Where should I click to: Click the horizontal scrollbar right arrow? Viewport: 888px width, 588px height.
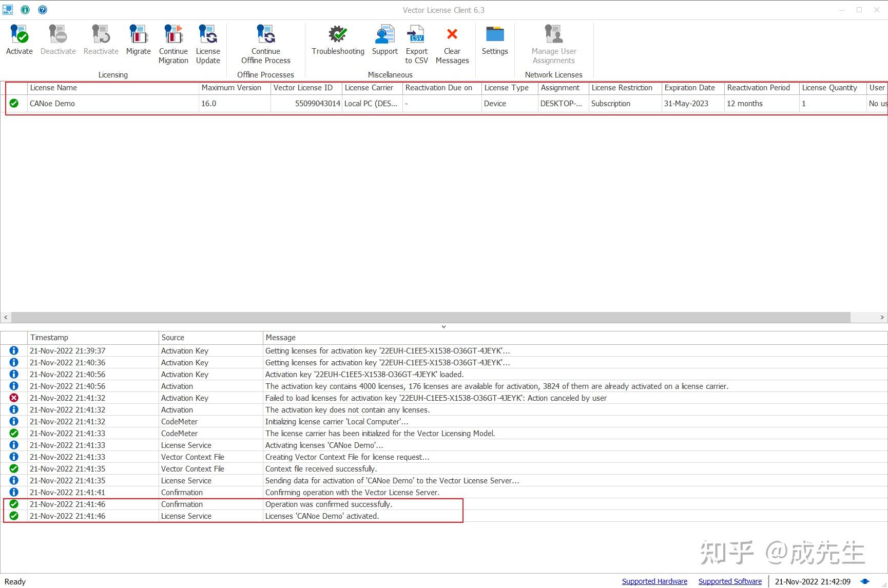(x=882, y=318)
